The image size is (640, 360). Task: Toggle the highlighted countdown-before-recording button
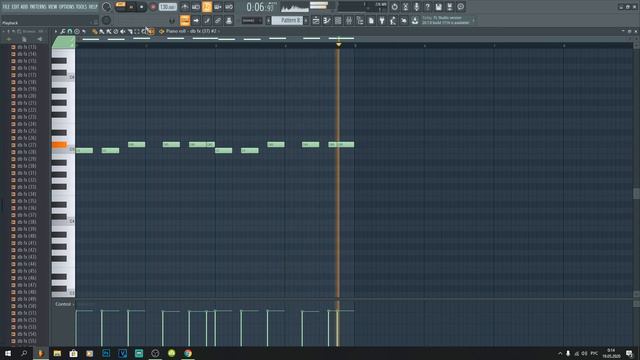[207, 7]
